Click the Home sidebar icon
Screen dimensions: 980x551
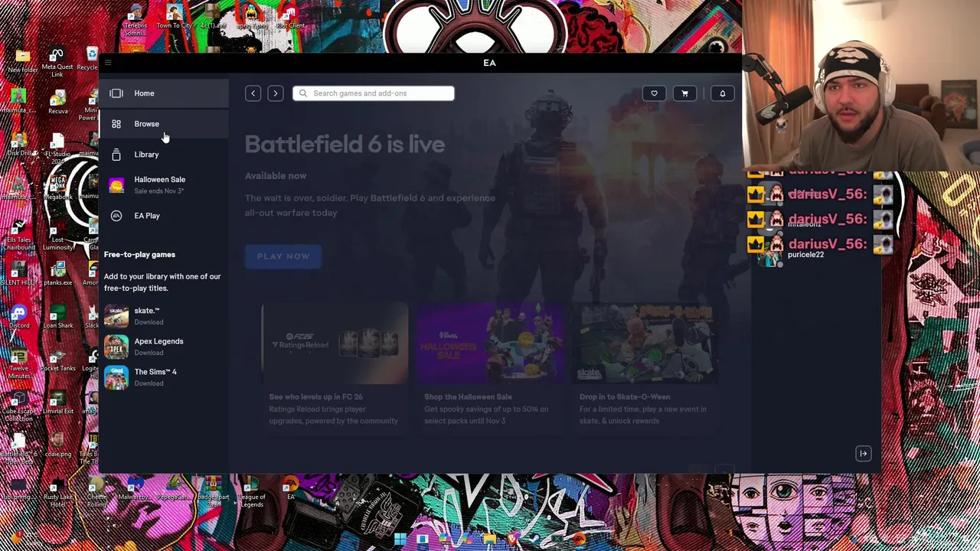tap(116, 93)
